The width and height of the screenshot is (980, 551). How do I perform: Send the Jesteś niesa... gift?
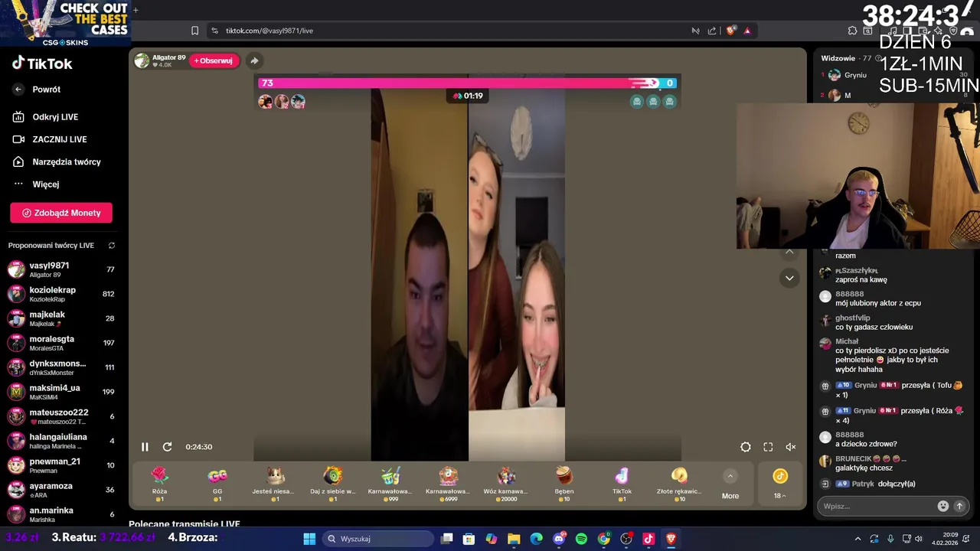275,484
